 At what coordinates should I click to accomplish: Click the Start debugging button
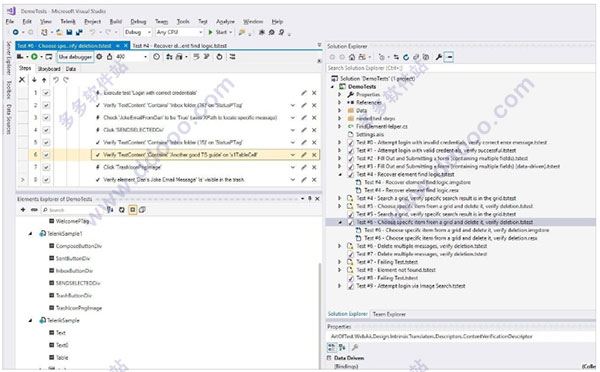[x=220, y=32]
